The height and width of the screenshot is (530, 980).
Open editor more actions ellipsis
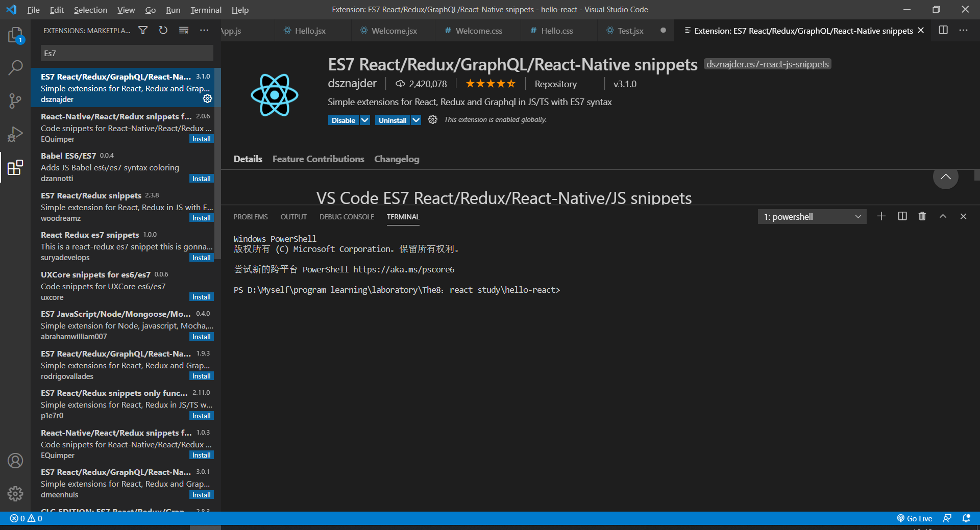(x=963, y=30)
